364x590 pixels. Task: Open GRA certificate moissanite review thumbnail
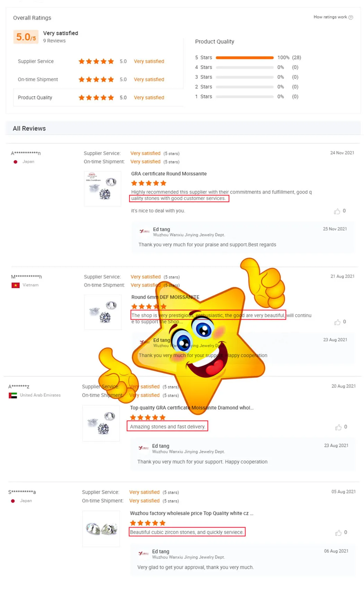tap(103, 189)
